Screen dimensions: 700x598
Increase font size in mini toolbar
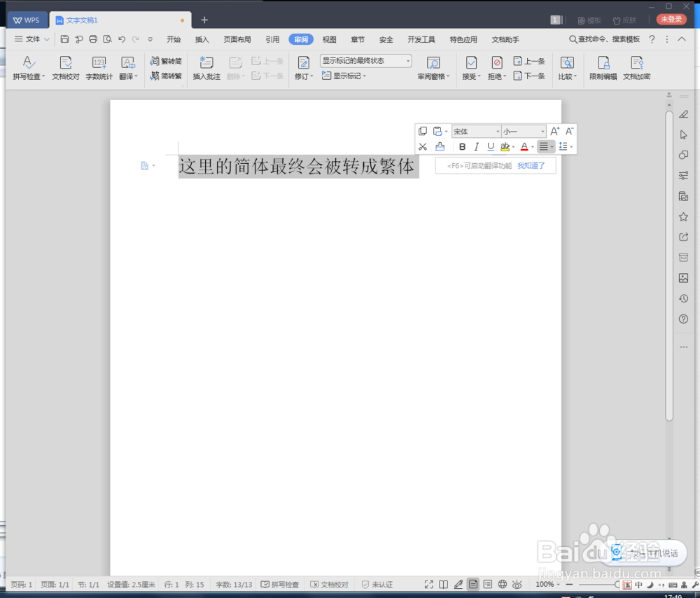pyautogui.click(x=554, y=132)
